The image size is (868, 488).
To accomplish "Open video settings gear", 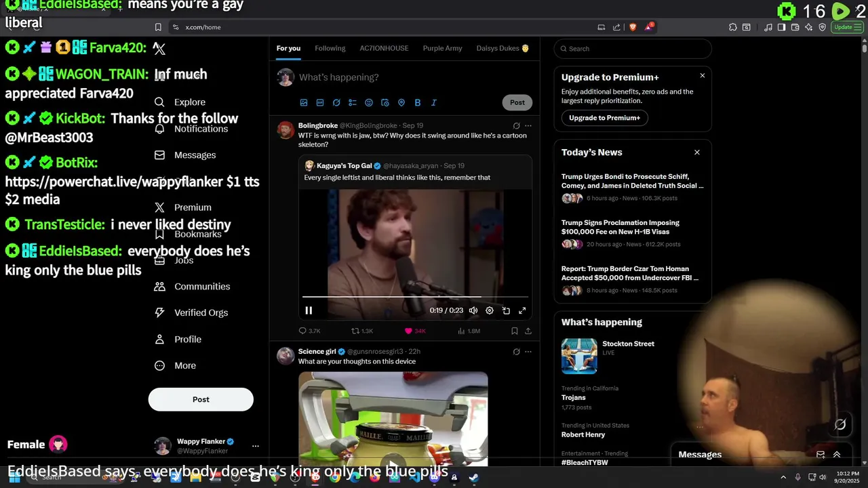I will pos(490,310).
